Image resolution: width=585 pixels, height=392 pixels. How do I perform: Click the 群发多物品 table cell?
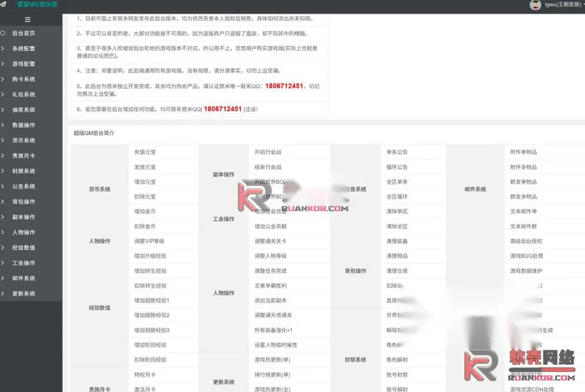[x=545, y=197]
